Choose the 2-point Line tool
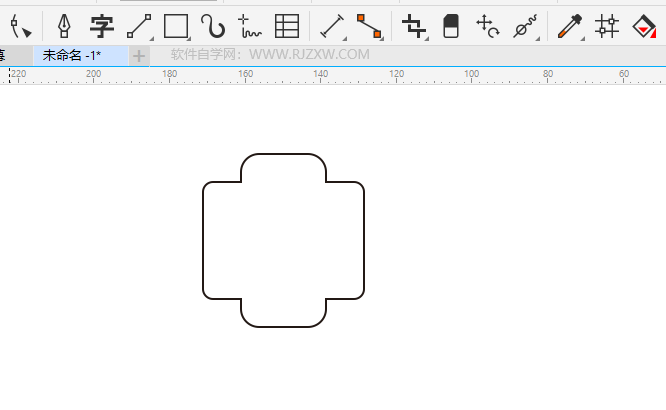 (139, 25)
